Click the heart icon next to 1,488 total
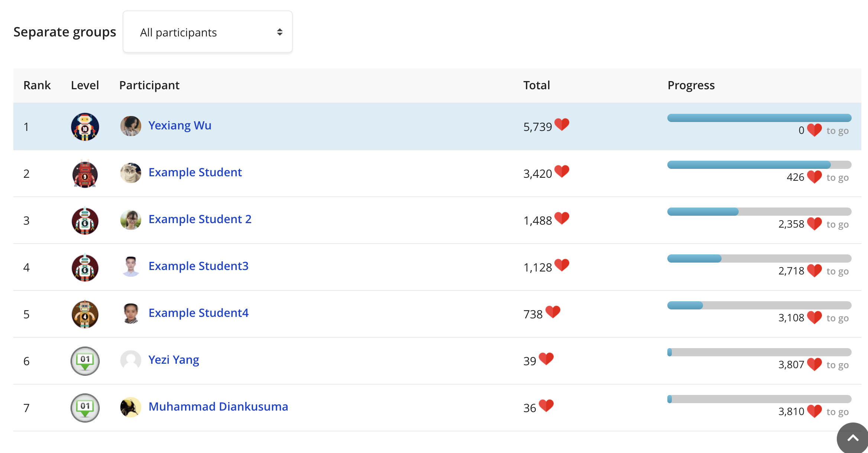Viewport: 868px width, 453px height. pyautogui.click(x=562, y=218)
